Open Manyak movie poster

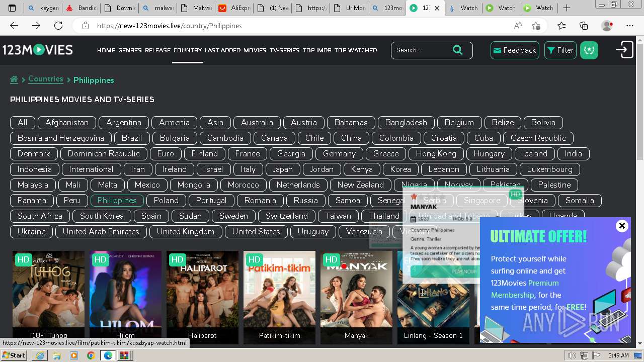tap(357, 297)
